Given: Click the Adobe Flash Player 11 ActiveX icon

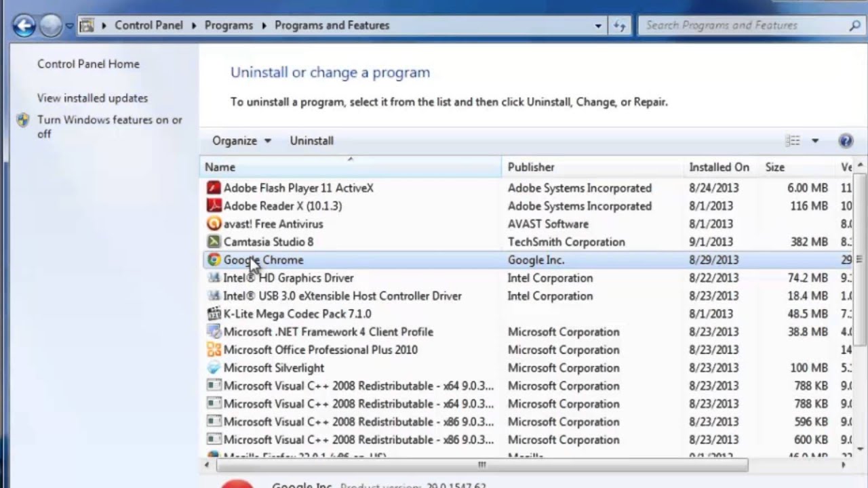Looking at the screenshot, I should 214,188.
